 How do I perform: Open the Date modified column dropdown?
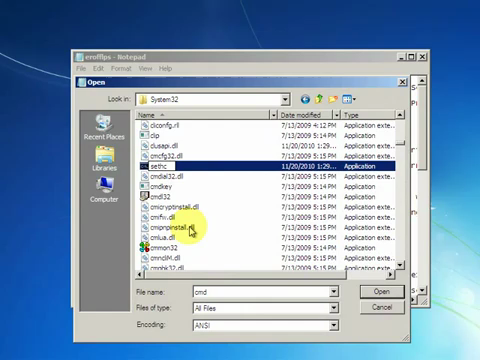point(337,115)
